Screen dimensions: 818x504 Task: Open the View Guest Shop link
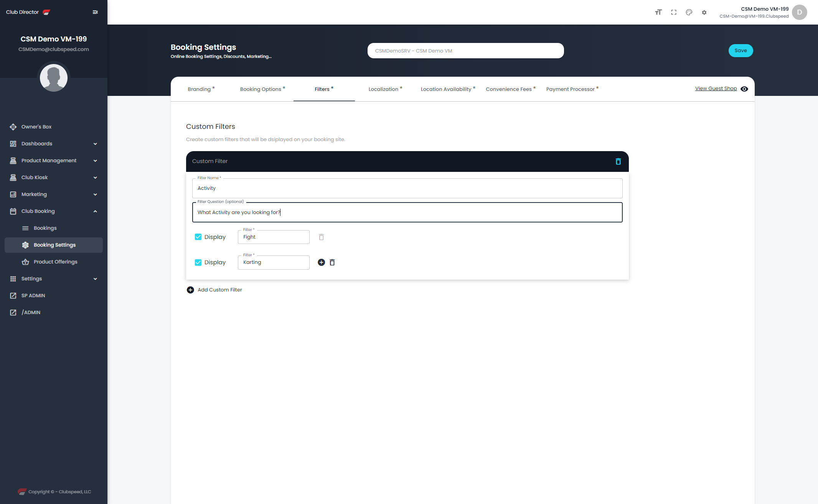716,89
